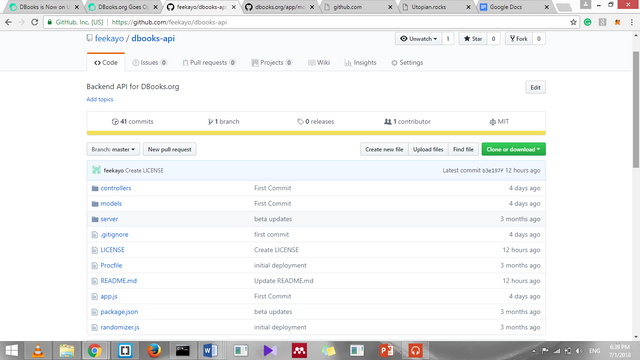Click the Add topics link
Viewport: 640px width, 360px height.
coord(100,99)
